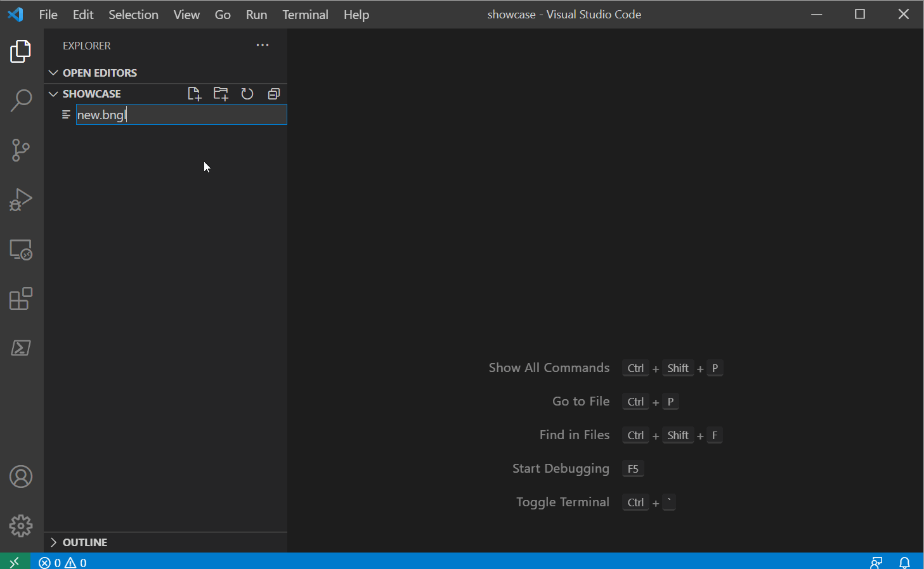Minimize the VS Code window
The image size is (924, 569).
click(817, 14)
